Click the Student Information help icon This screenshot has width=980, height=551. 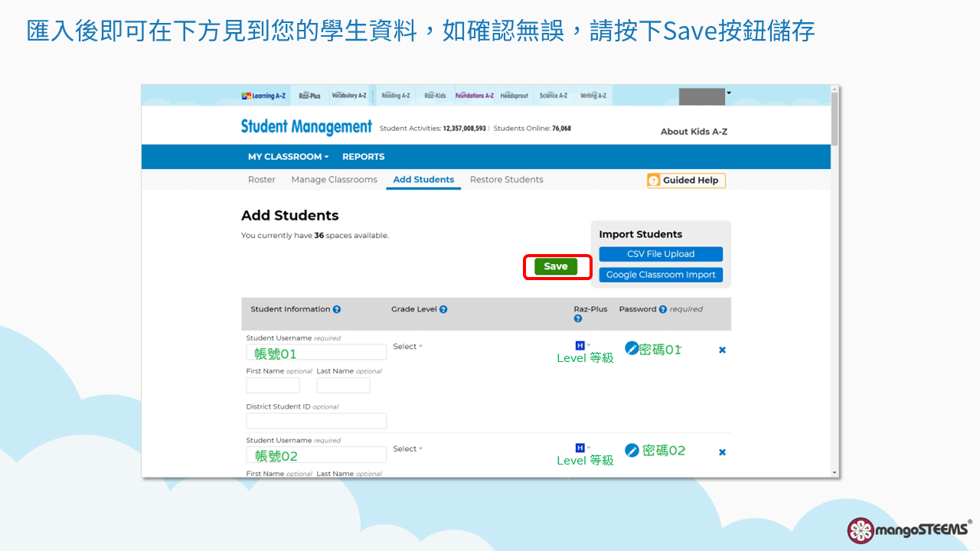pyautogui.click(x=337, y=310)
